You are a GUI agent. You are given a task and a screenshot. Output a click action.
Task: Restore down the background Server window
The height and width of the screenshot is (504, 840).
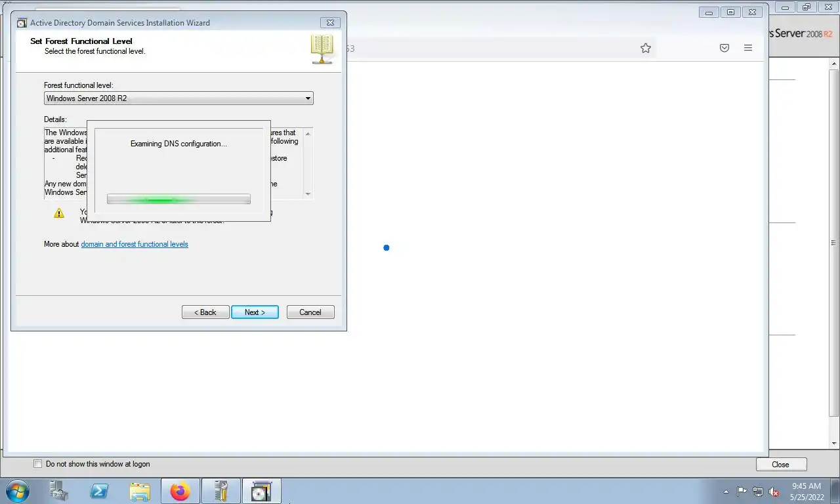[807, 7]
